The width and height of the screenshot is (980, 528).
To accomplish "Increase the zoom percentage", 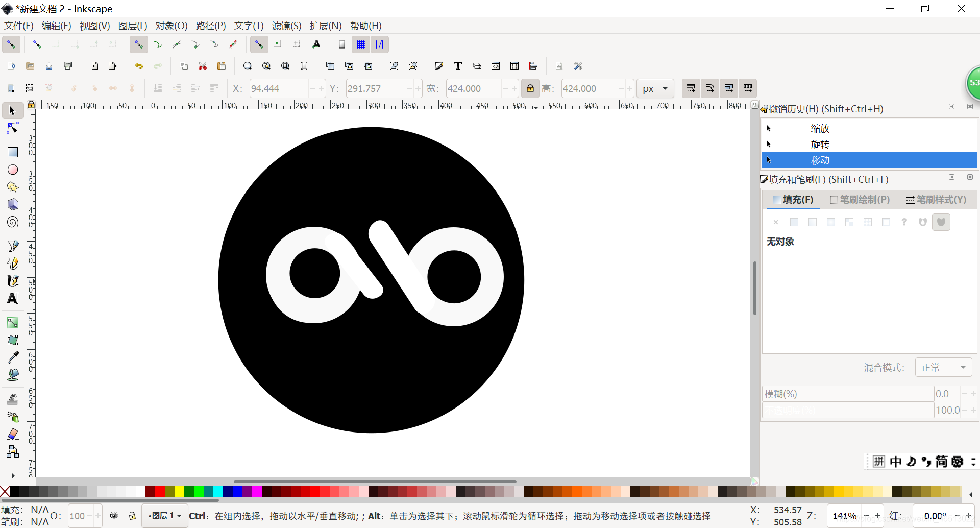I will pyautogui.click(x=877, y=516).
